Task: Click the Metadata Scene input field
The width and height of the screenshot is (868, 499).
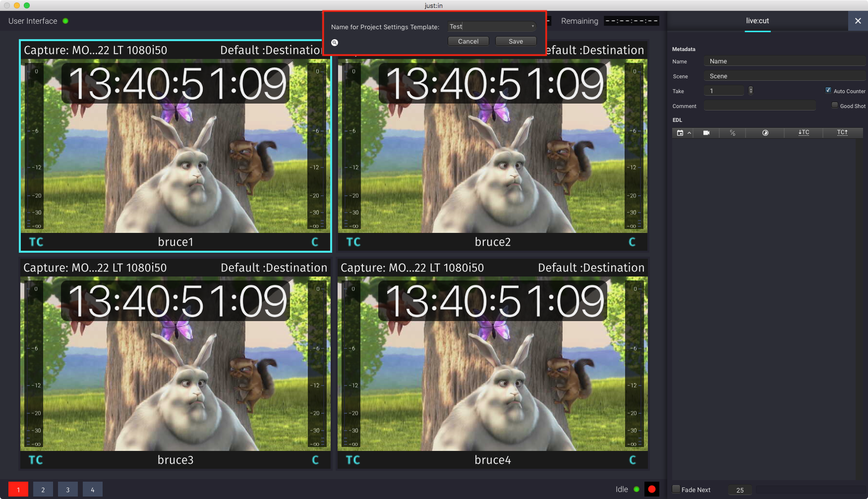Action: (785, 76)
